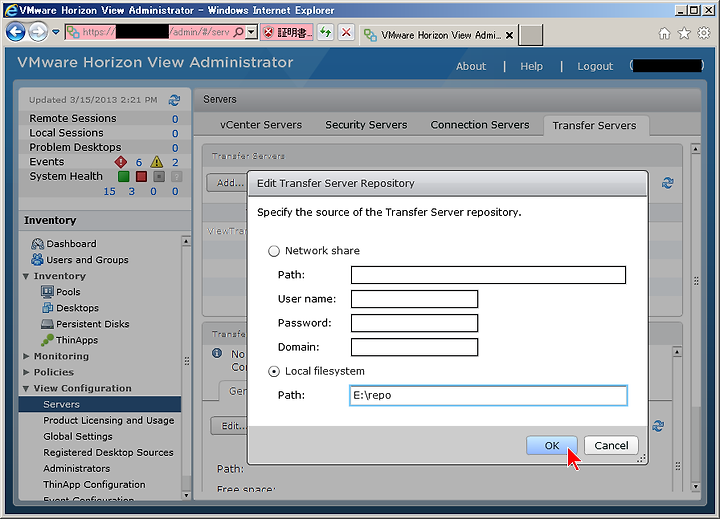Open the browser Tools gear icon
Screen dimensions: 720x519
click(703, 33)
